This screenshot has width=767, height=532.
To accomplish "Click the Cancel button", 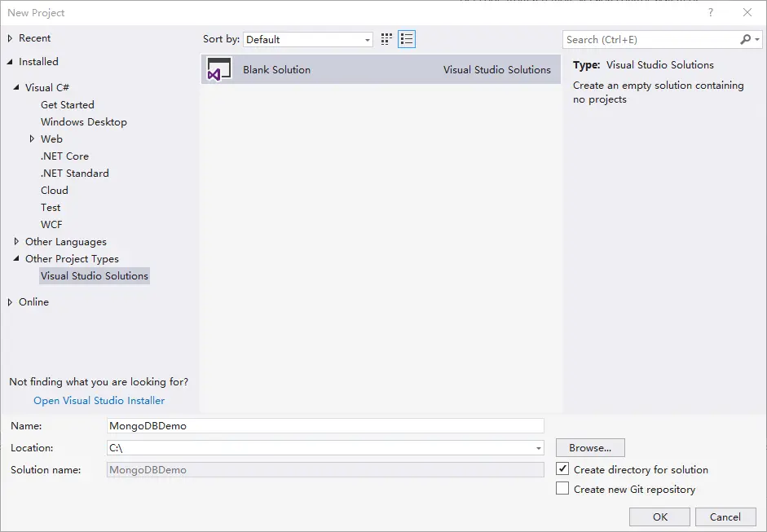I will [x=725, y=517].
